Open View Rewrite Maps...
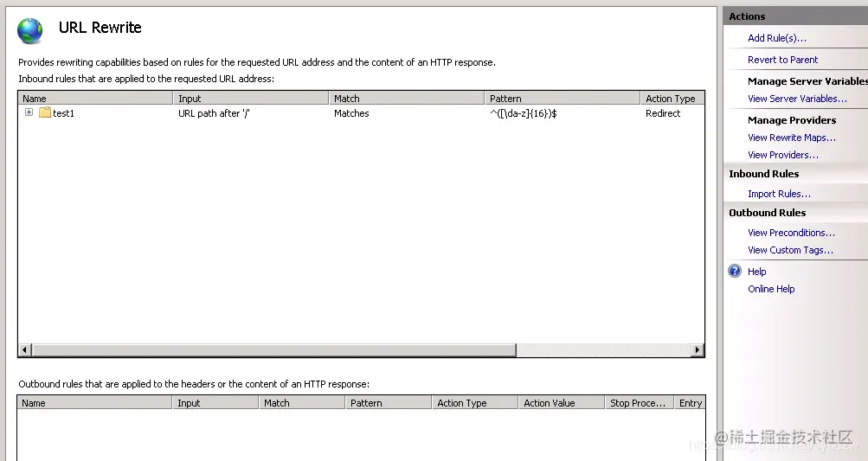Screen dimensions: 868x461 [792, 138]
